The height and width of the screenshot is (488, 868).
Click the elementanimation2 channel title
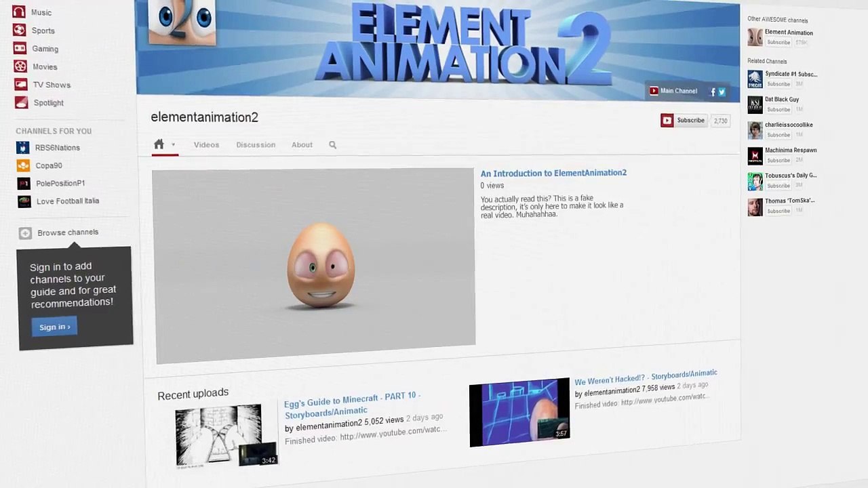tap(204, 117)
